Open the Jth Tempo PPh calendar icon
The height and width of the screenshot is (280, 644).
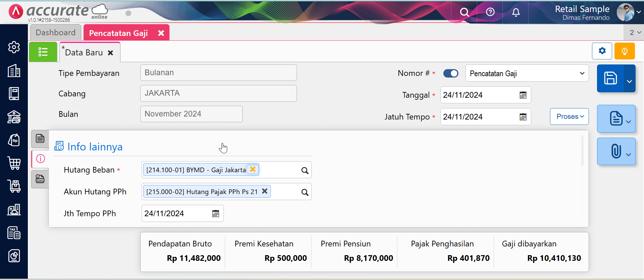(x=215, y=214)
